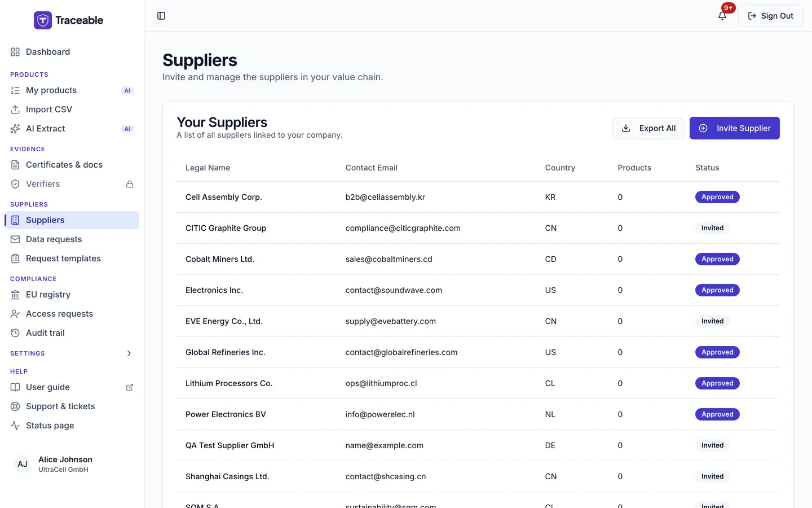The width and height of the screenshot is (812, 508).
Task: Click the Access requests person icon
Action: pos(15,314)
